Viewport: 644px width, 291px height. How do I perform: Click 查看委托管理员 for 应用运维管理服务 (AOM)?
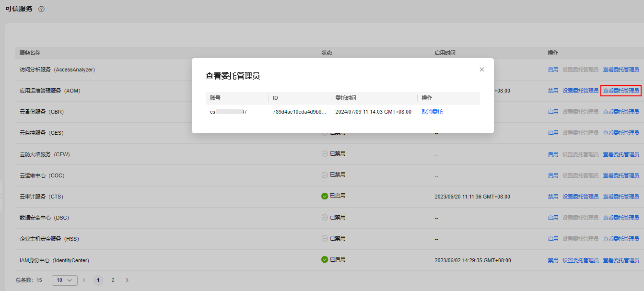(621, 91)
